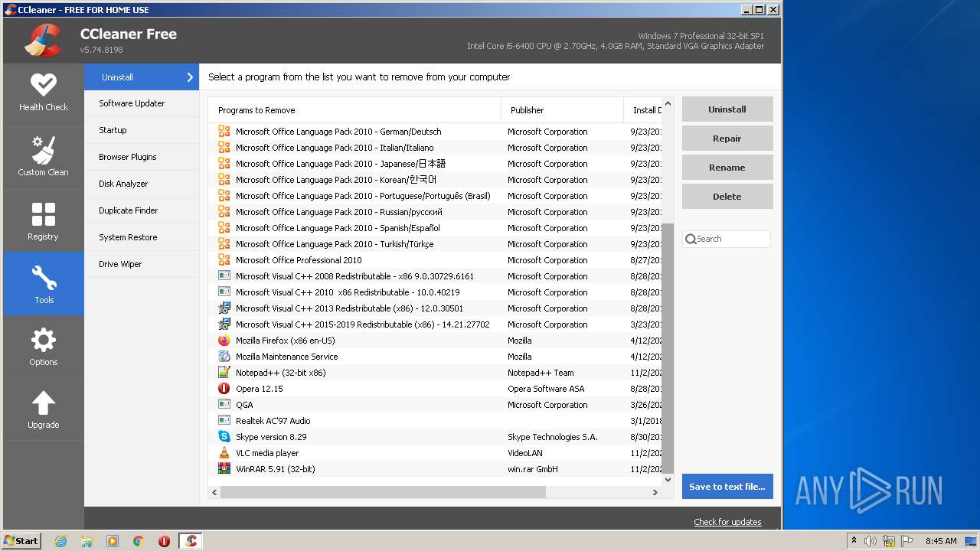
Task: Select Language Pack 2010 - Russian row
Action: coord(435,212)
